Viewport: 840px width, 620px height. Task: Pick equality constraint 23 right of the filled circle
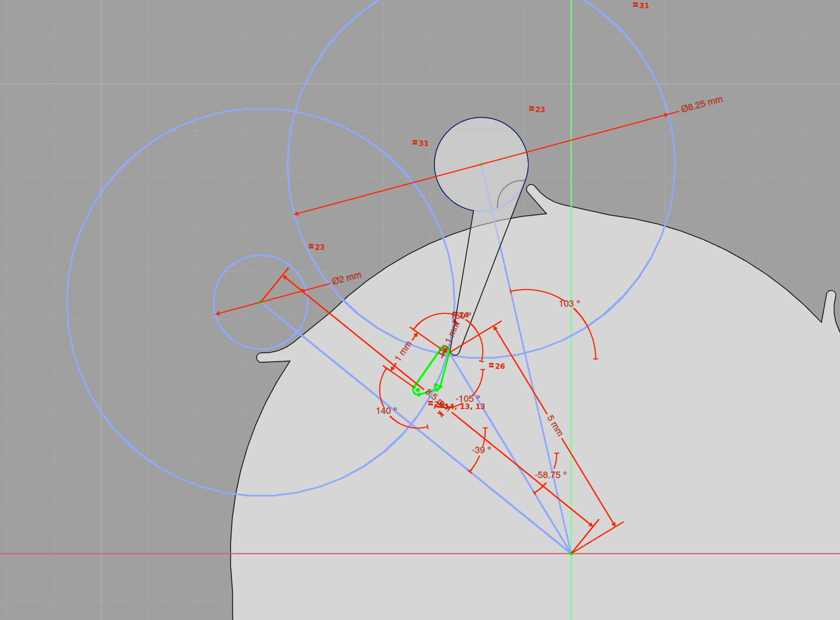537,109
